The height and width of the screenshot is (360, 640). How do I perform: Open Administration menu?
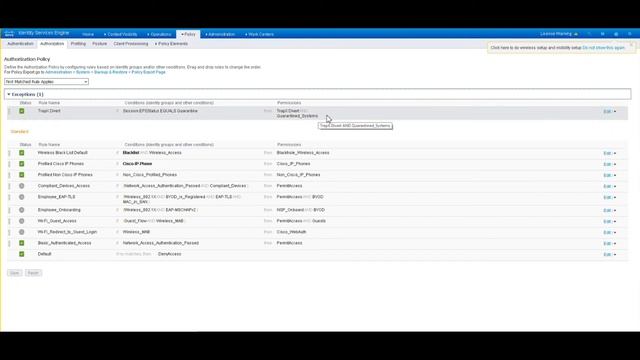point(220,34)
